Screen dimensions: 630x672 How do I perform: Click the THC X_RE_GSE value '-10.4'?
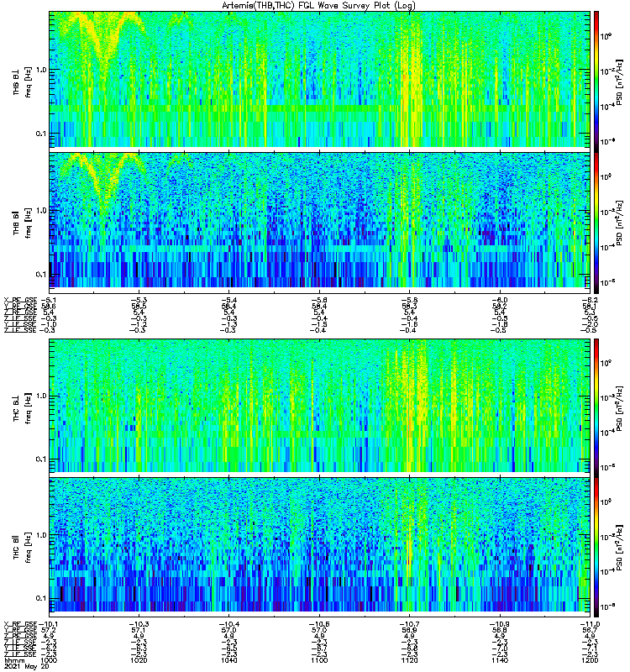click(x=228, y=624)
